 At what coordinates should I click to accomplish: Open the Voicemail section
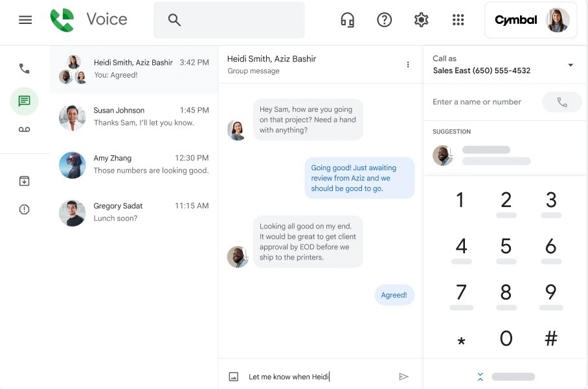pyautogui.click(x=24, y=129)
